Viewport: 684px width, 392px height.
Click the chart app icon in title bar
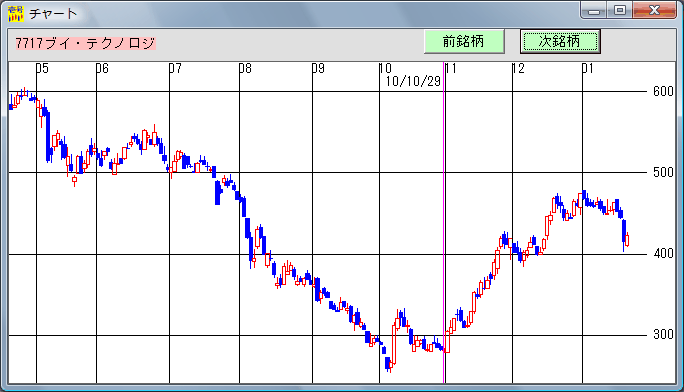pyautogui.click(x=16, y=14)
